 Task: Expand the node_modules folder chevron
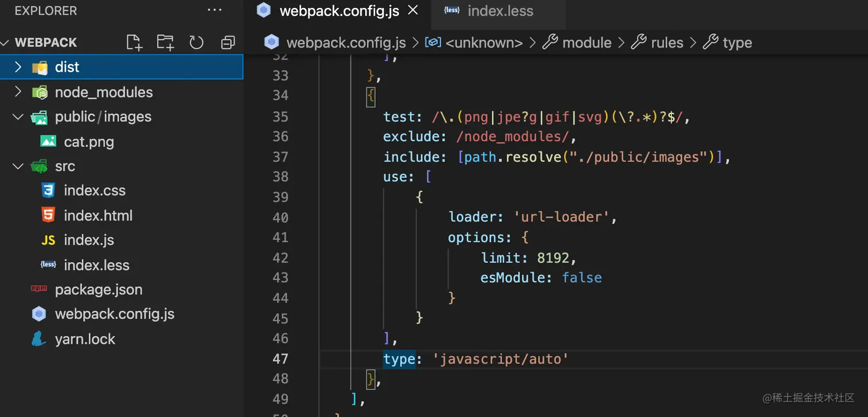(18, 92)
